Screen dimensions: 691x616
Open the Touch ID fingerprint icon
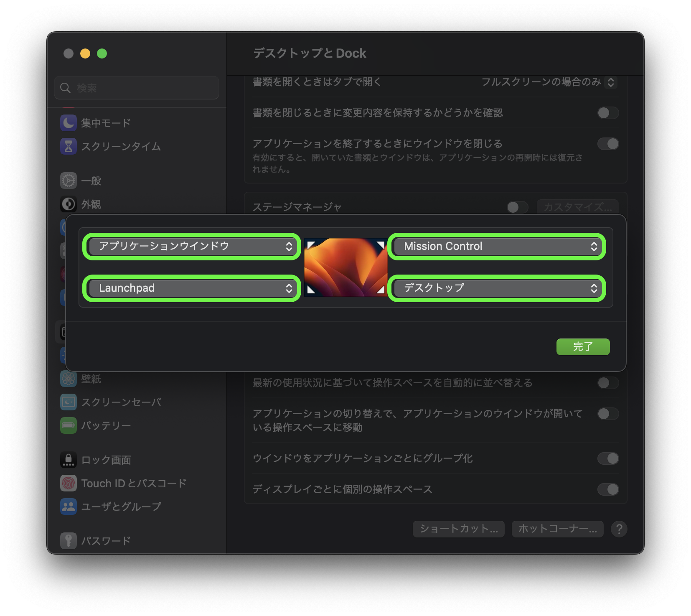[x=69, y=483]
